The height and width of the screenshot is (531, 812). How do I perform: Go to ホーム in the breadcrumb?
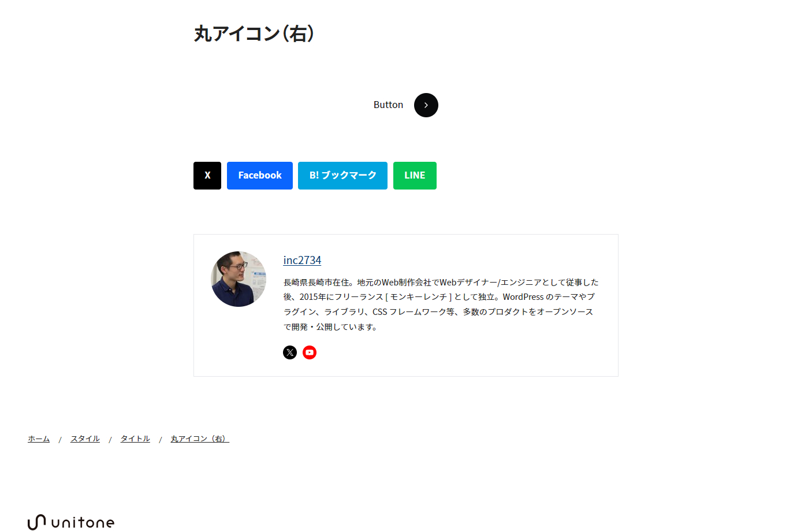pos(39,439)
